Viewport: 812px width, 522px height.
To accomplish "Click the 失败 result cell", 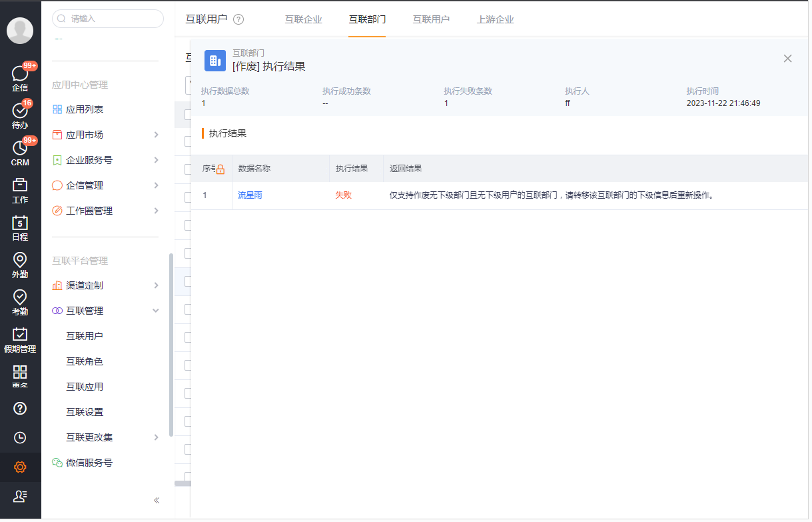I will [343, 195].
